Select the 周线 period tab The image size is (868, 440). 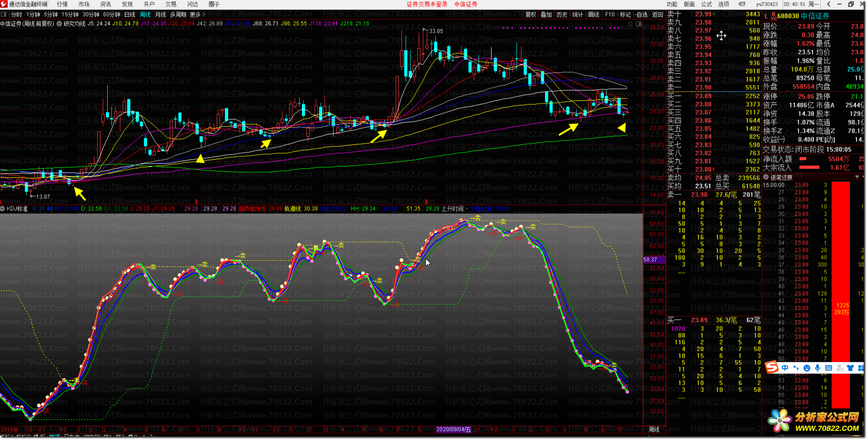point(145,14)
